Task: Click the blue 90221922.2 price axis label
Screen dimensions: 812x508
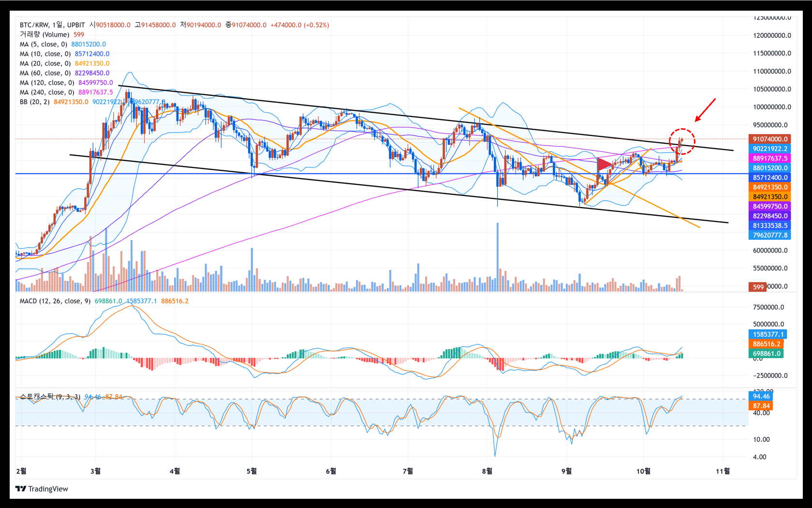Action: 769,149
